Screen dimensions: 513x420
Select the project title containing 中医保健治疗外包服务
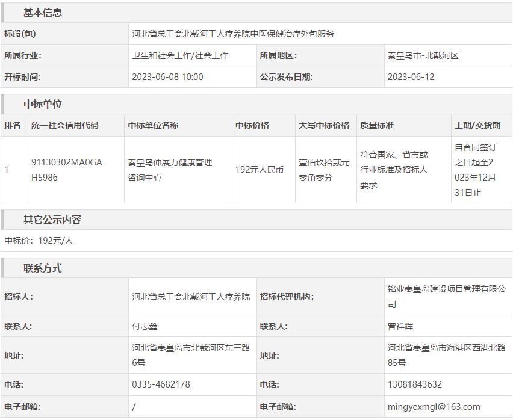pyautogui.click(x=233, y=34)
